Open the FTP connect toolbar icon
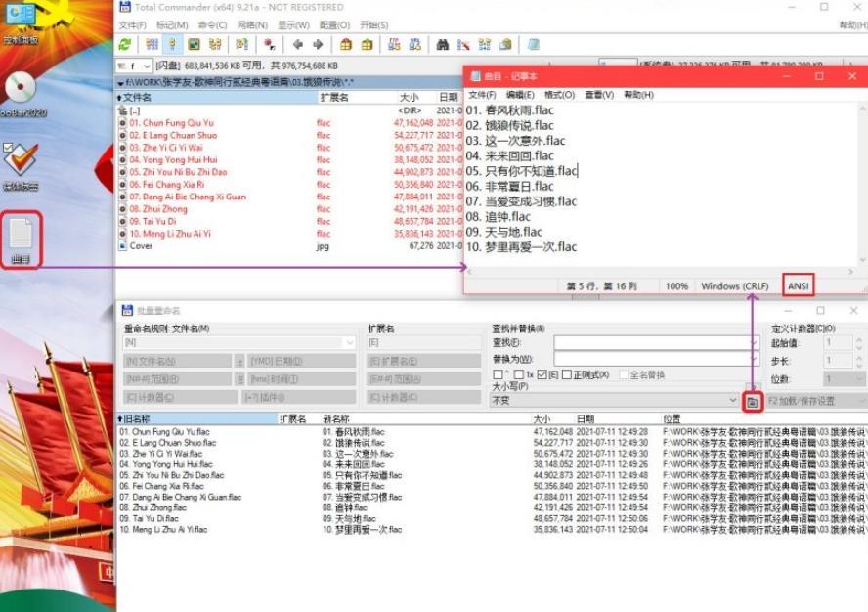 click(x=394, y=45)
